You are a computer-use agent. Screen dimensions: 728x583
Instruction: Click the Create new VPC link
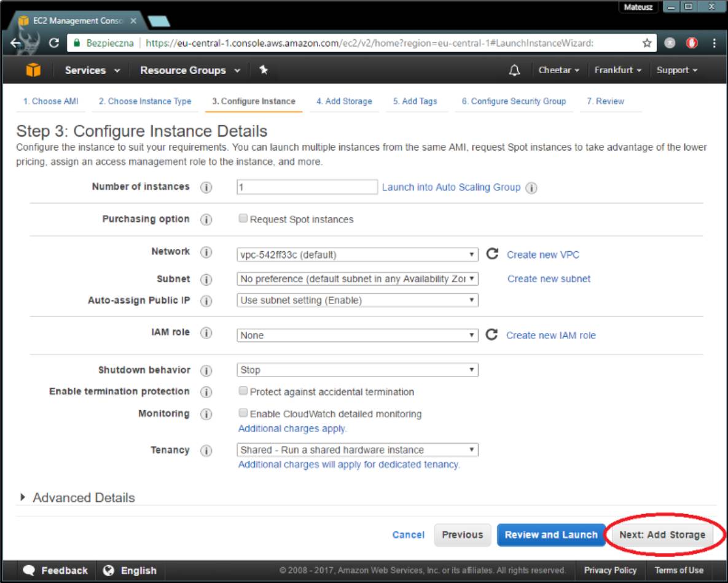tap(542, 254)
